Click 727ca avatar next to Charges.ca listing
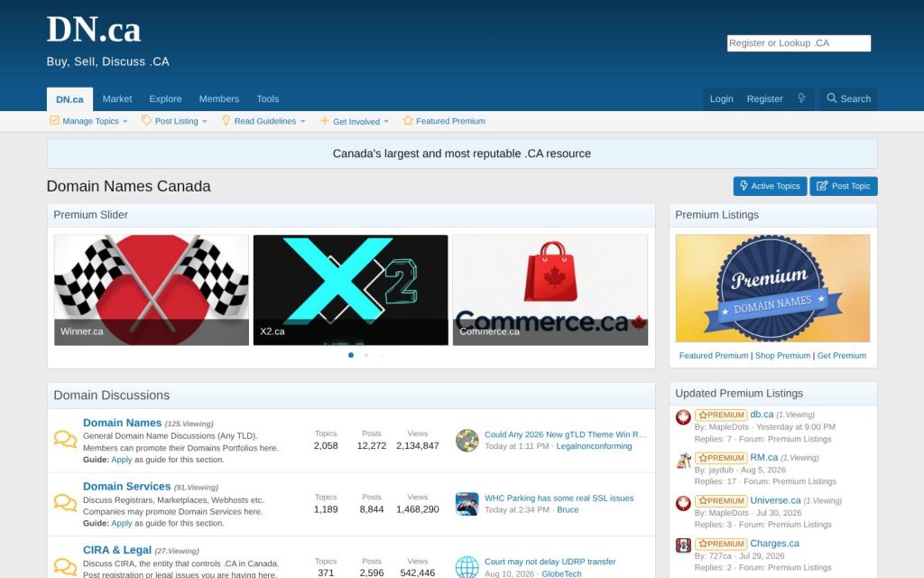 coord(683,545)
